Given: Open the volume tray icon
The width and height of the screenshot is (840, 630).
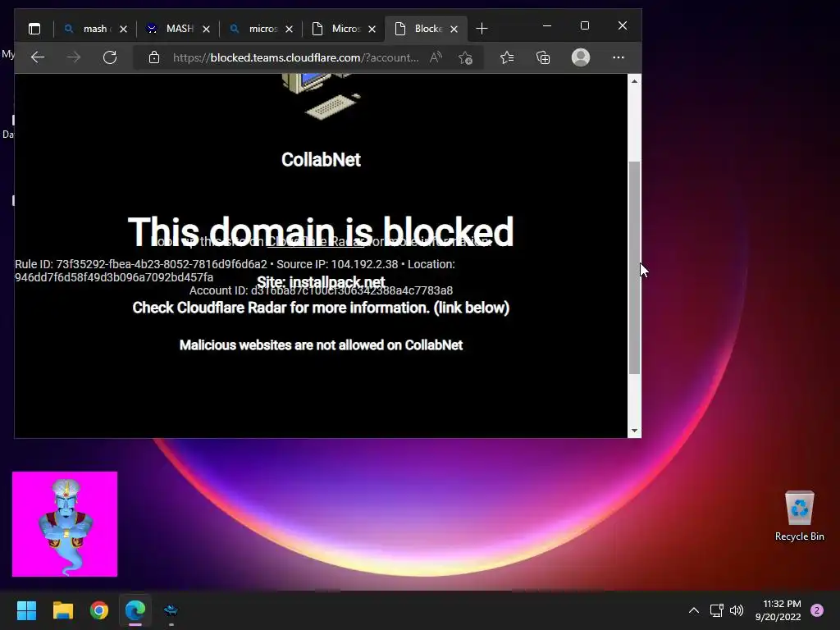Looking at the screenshot, I should click(x=737, y=610).
